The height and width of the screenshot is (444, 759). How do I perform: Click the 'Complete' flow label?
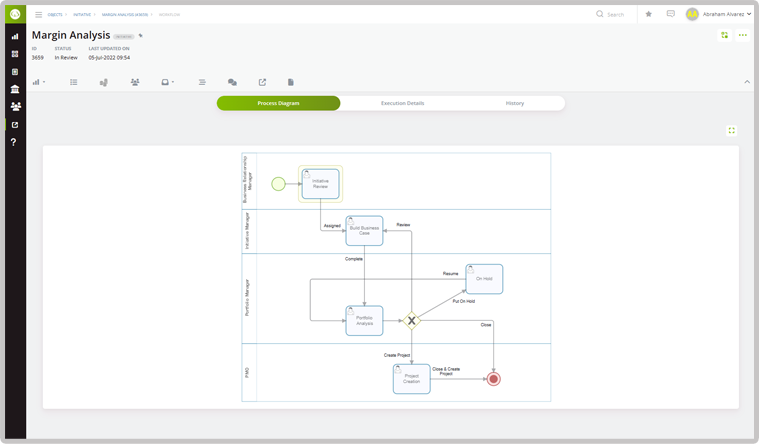pos(354,259)
